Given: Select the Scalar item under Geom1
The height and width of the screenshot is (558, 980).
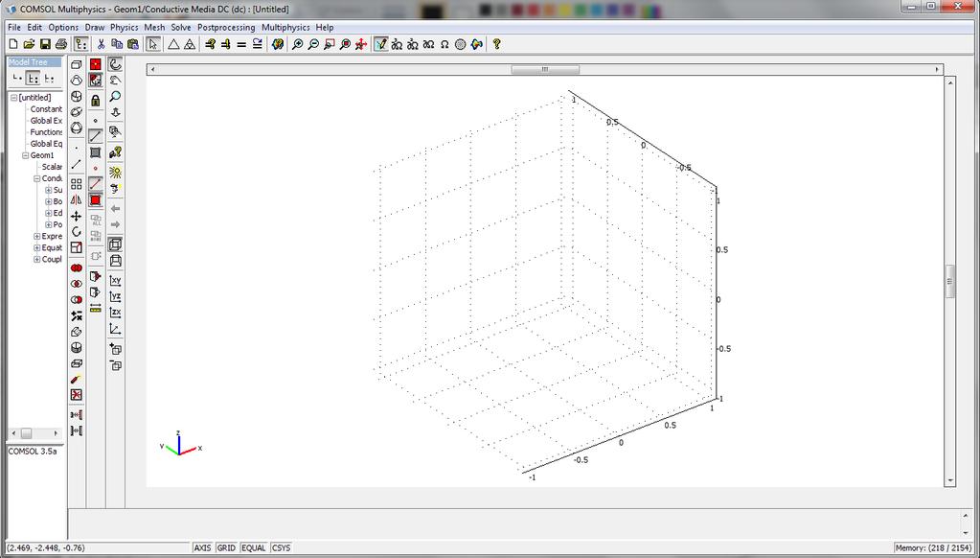Looking at the screenshot, I should (52, 167).
